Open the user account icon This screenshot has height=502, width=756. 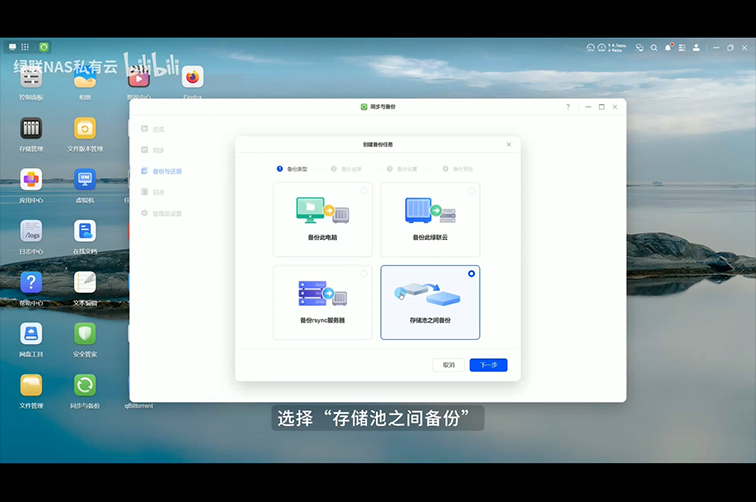tap(696, 47)
